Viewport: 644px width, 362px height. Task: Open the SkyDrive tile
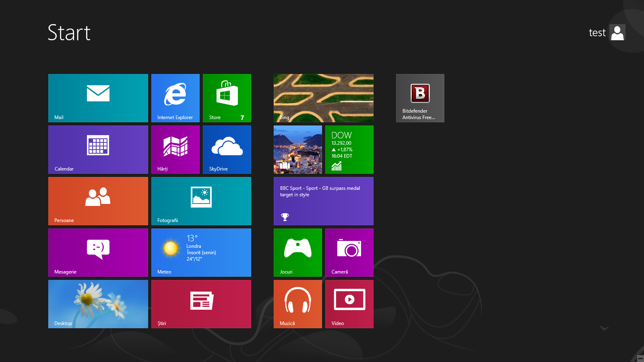pos(227,150)
